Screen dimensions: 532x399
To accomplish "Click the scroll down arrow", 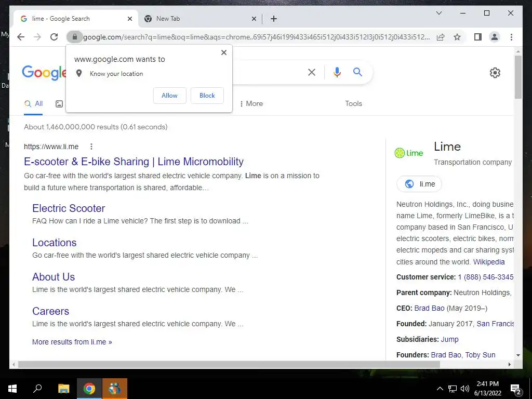I will (x=518, y=355).
